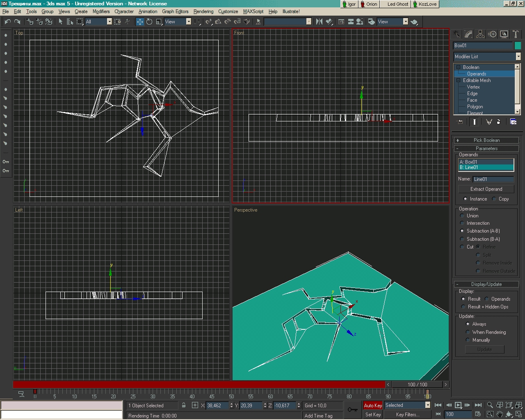The image size is (525, 420).
Task: Click the Pin Stack icon
Action: click(x=460, y=121)
